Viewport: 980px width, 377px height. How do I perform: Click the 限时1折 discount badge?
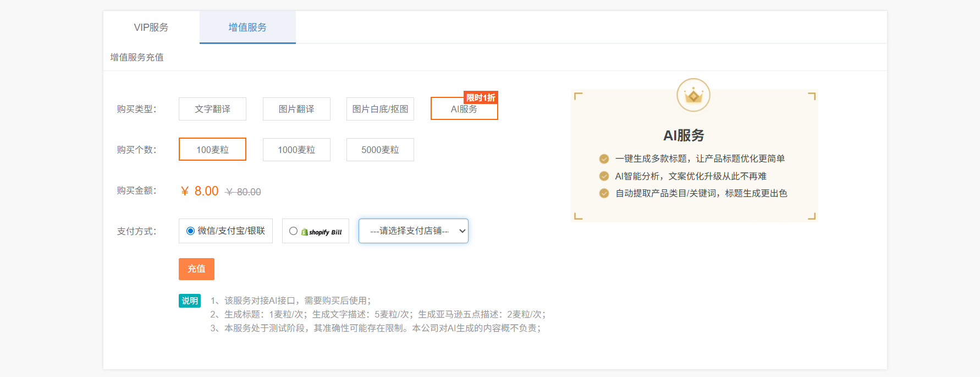481,97
